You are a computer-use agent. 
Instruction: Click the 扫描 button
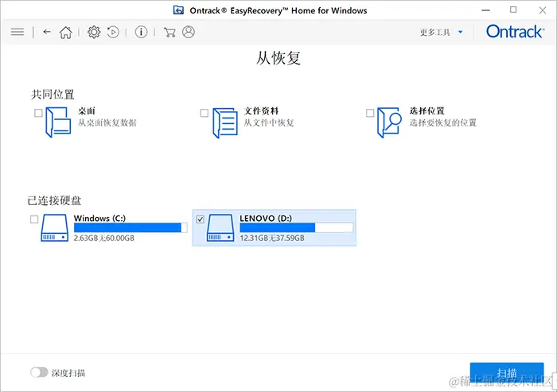click(x=507, y=373)
